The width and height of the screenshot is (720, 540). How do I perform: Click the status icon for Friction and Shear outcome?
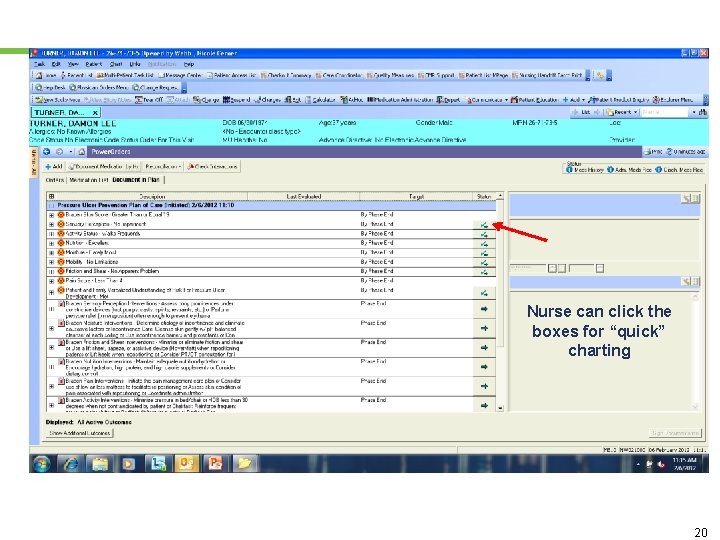[484, 272]
